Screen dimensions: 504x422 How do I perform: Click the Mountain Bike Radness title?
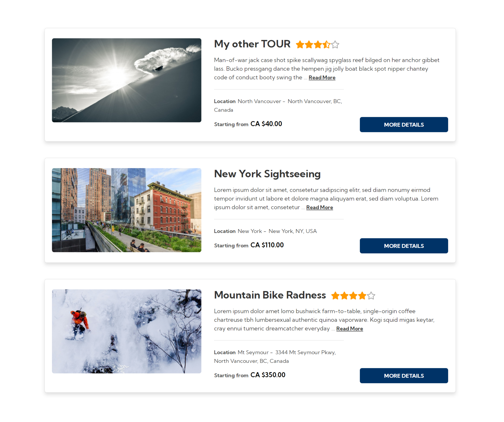click(x=270, y=295)
